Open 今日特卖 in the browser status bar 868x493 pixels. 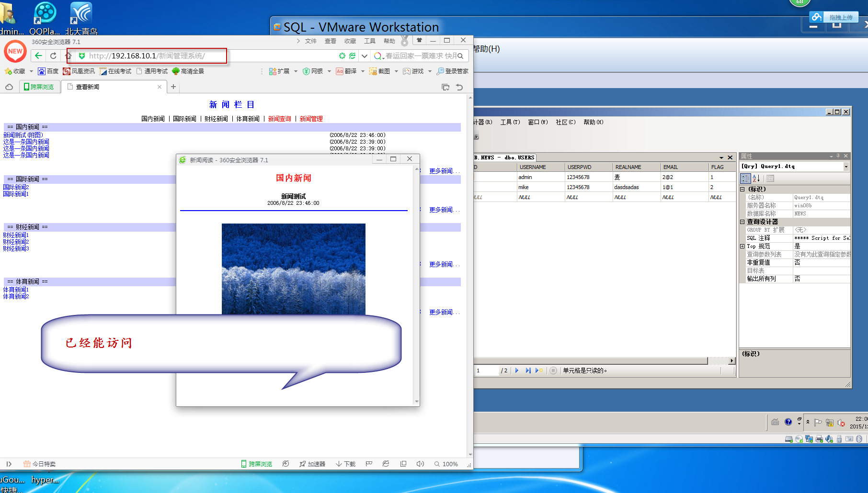coord(39,464)
